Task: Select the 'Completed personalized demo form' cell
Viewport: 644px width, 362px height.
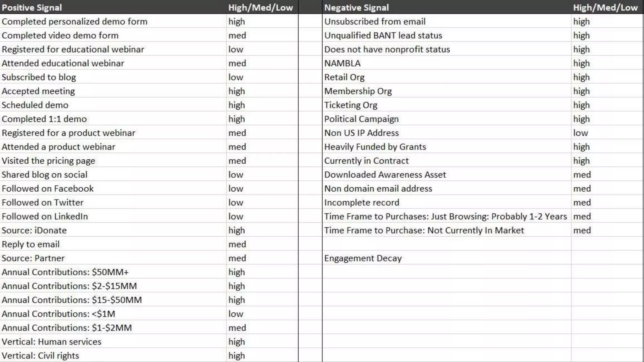Action: pos(75,21)
